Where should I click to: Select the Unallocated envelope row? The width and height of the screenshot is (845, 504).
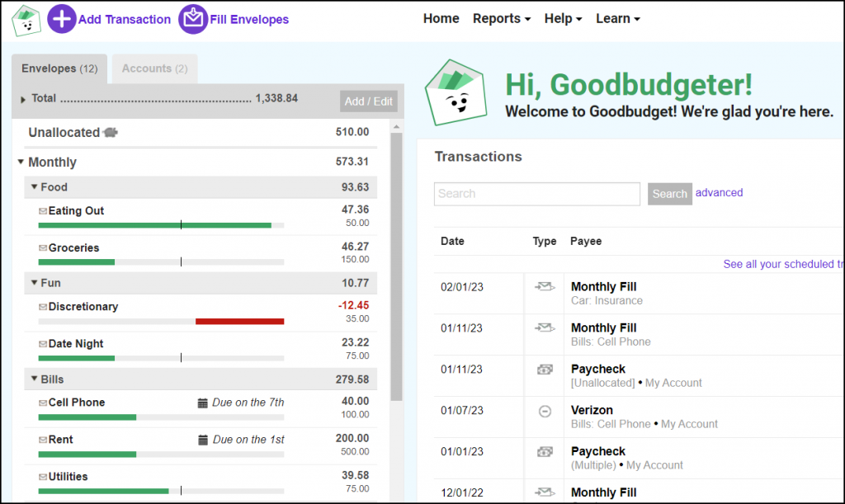[199, 133]
